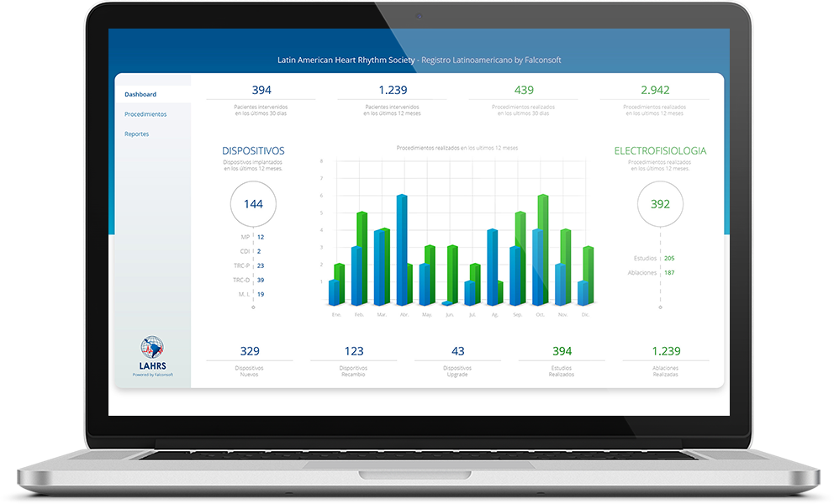Select the 2.942 procedures last 12 months stat
Viewport: 834px width, 504px height.
coord(655,91)
